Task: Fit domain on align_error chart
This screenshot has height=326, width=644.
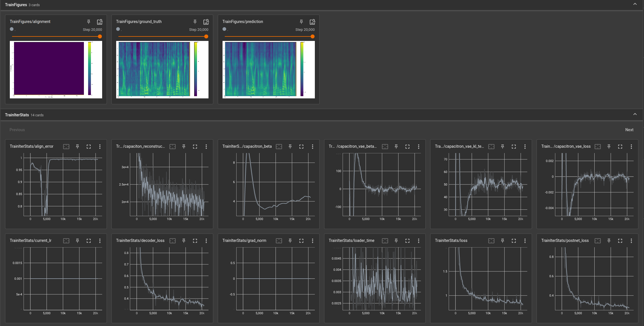Action: click(x=66, y=147)
